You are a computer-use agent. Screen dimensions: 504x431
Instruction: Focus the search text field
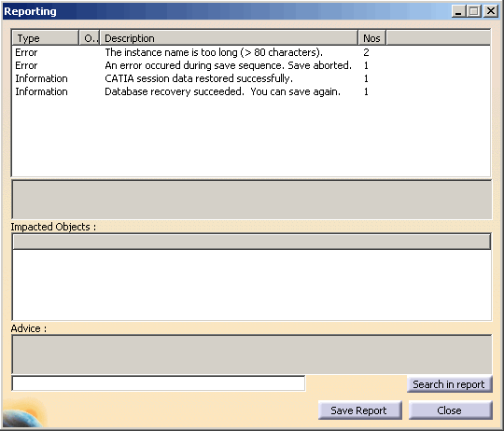click(159, 383)
